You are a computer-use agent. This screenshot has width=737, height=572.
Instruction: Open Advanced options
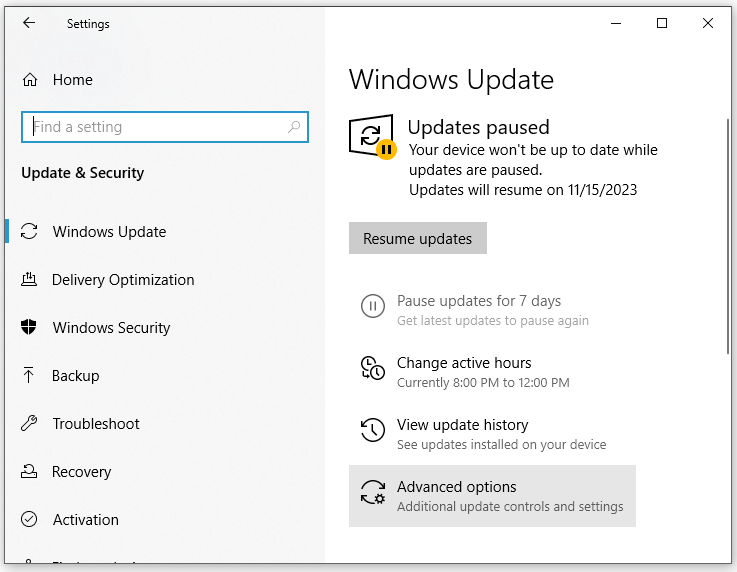tap(492, 496)
